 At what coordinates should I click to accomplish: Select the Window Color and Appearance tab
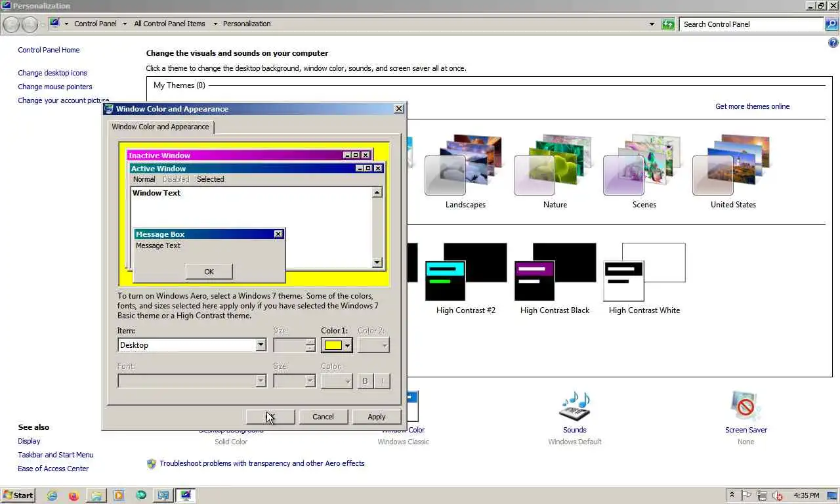click(x=160, y=127)
